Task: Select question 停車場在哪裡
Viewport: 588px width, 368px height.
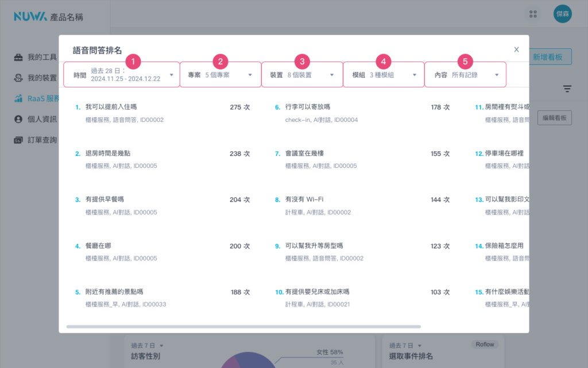Action: (504, 153)
